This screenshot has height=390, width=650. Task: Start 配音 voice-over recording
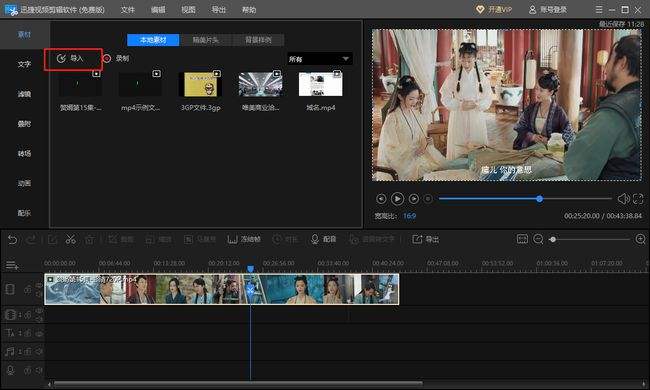point(323,239)
